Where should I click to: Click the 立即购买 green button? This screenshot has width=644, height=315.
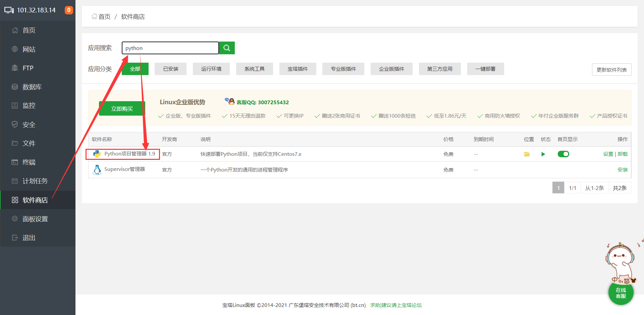(122, 109)
